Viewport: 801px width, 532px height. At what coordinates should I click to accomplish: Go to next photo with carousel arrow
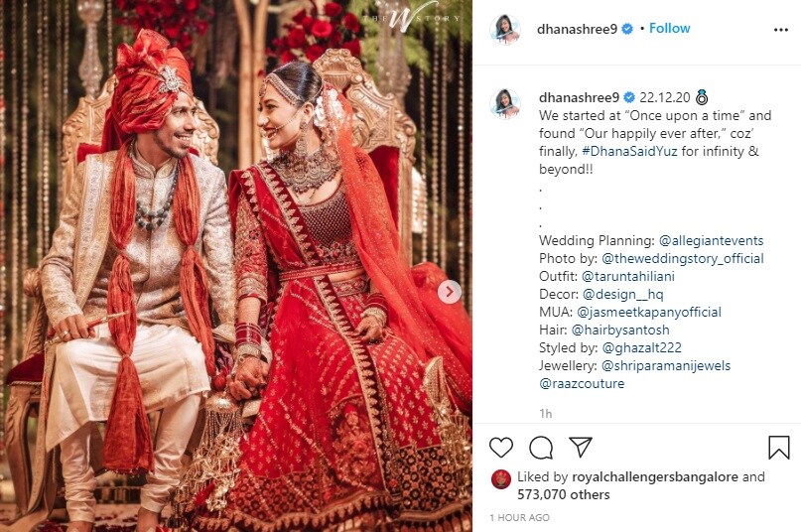[x=449, y=292]
